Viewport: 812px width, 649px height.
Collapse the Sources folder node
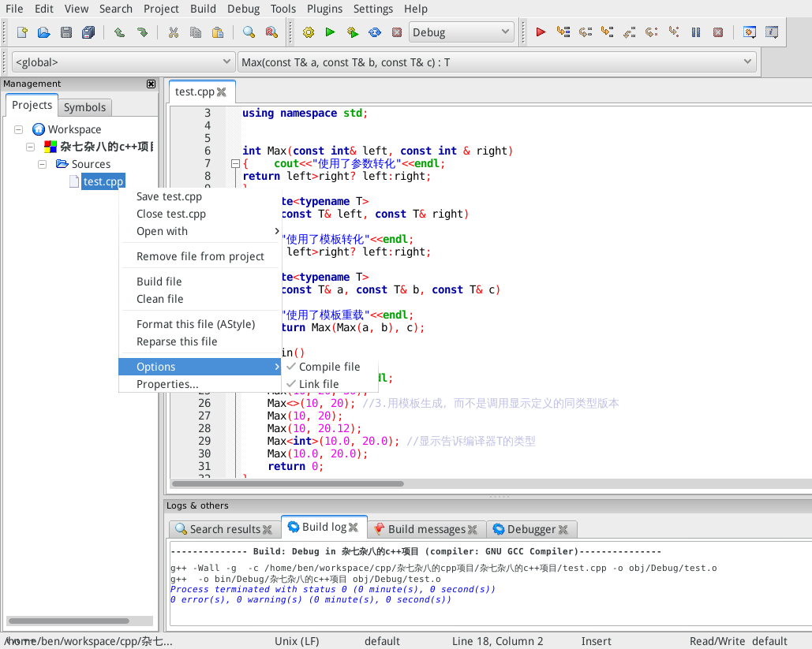tap(43, 164)
